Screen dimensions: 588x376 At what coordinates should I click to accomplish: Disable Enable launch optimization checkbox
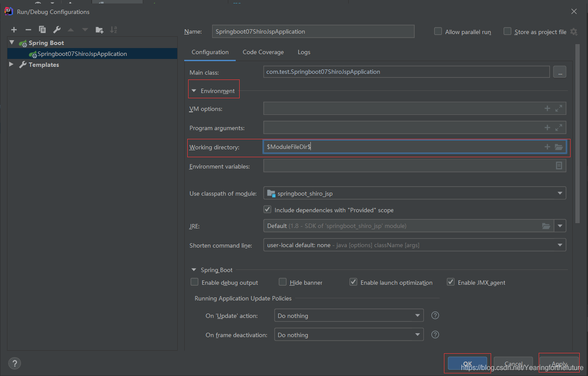point(354,282)
